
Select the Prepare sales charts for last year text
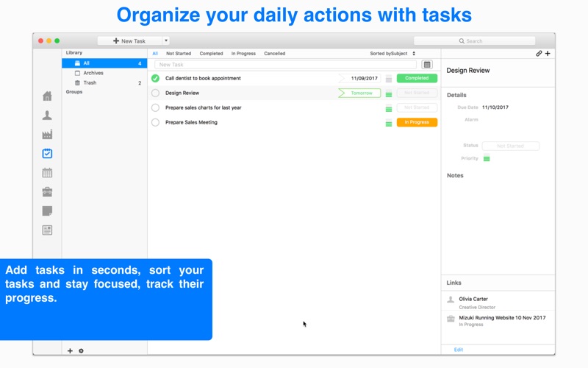[x=204, y=107]
